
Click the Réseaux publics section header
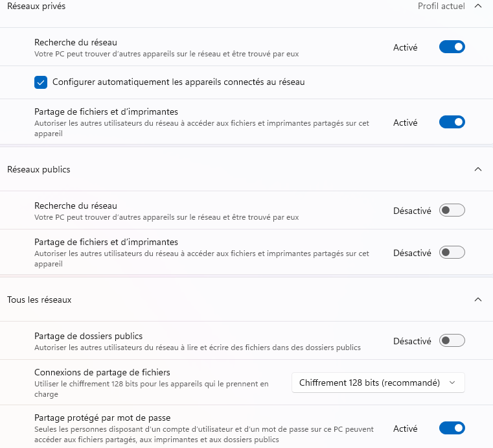(246, 169)
